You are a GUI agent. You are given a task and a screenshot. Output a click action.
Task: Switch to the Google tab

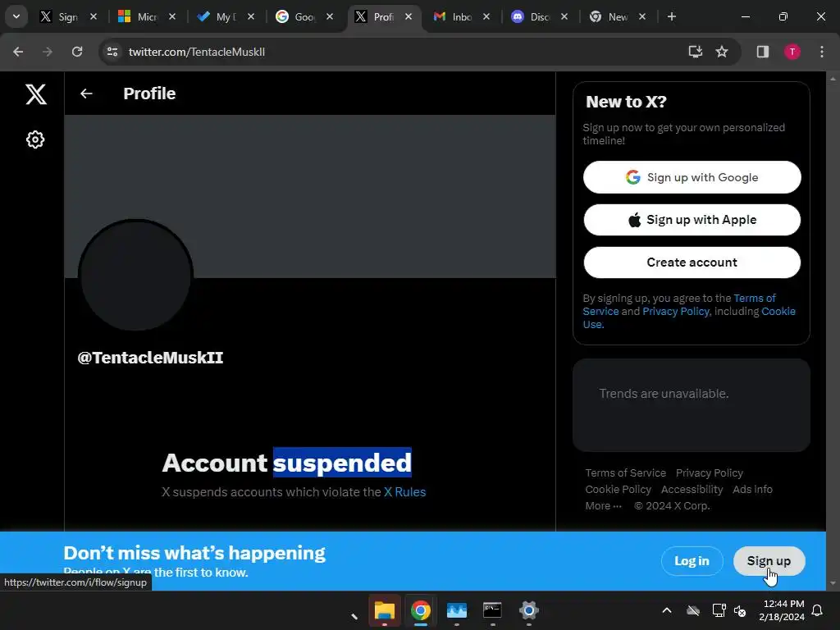click(295, 16)
